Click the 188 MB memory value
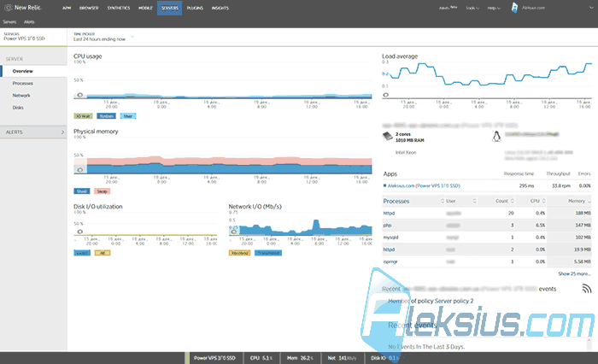598x364 pixels. click(583, 214)
